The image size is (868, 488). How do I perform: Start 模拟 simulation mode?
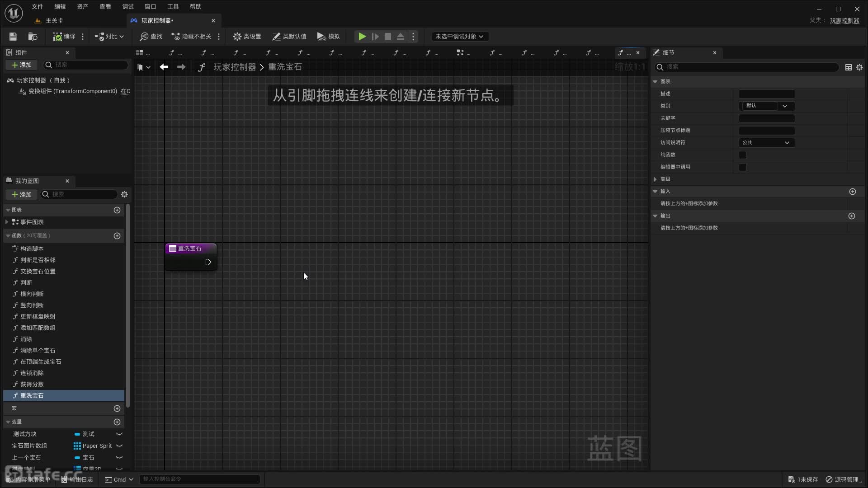pos(328,37)
